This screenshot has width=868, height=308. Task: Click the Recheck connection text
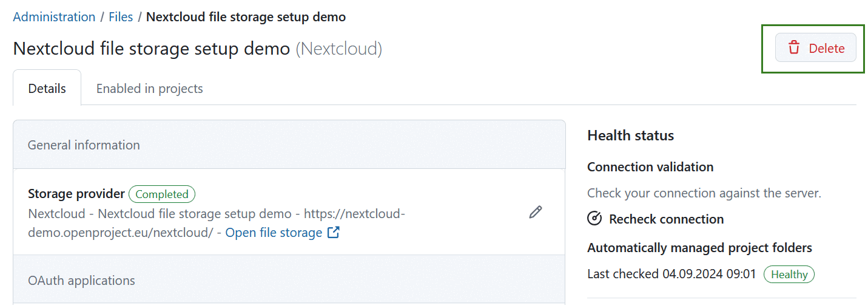point(666,219)
